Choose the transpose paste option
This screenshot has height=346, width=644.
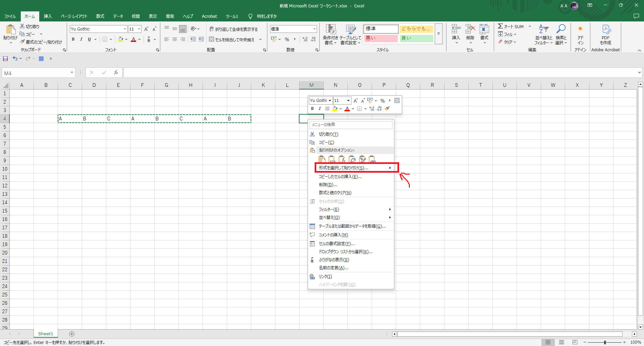tap(353, 159)
